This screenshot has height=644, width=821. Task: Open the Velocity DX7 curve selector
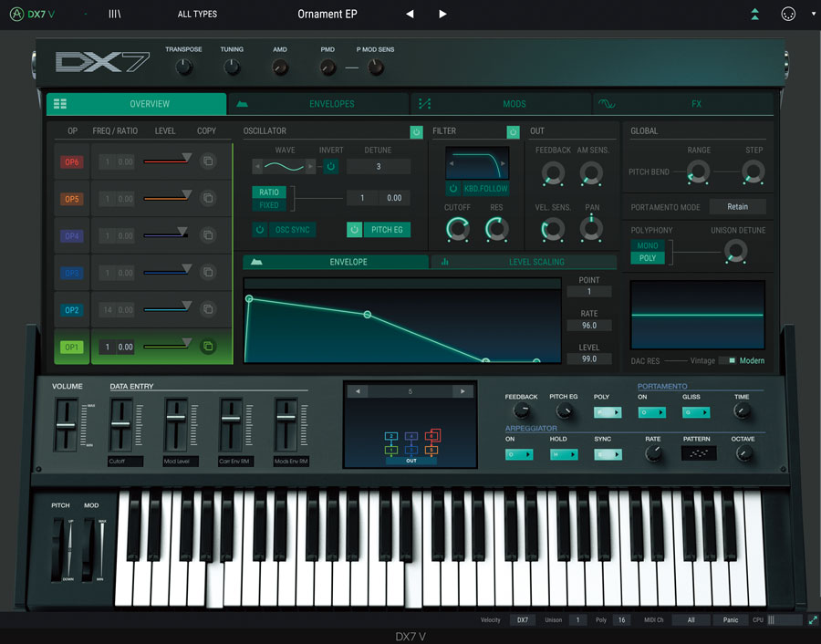click(523, 620)
